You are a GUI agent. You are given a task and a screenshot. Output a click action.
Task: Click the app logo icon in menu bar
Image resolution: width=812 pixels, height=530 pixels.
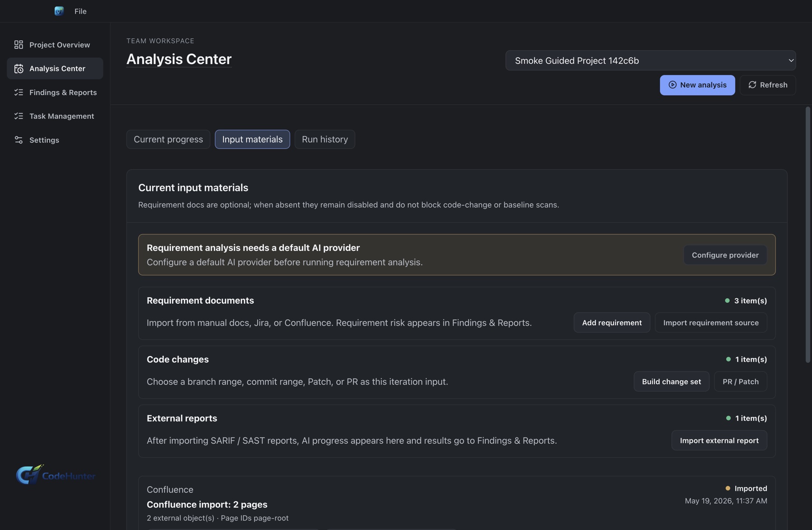point(59,11)
